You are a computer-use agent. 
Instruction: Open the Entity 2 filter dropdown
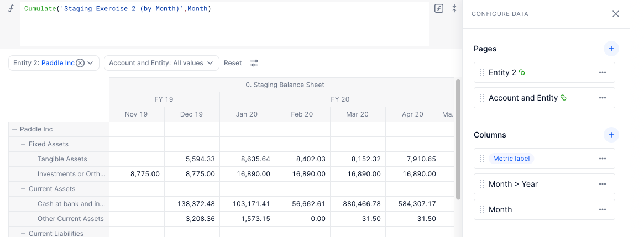pos(54,63)
